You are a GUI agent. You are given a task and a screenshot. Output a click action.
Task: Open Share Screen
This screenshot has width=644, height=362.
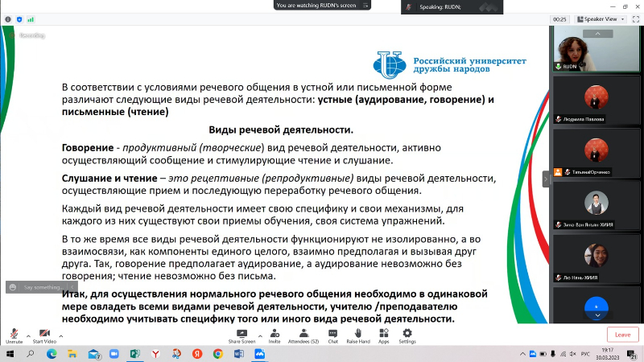click(x=242, y=334)
